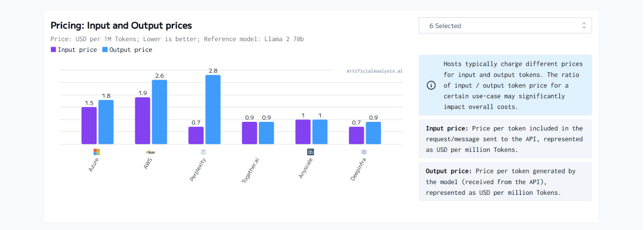Click the Perplexity axis label
The width and height of the screenshot is (644, 230).
click(198, 169)
